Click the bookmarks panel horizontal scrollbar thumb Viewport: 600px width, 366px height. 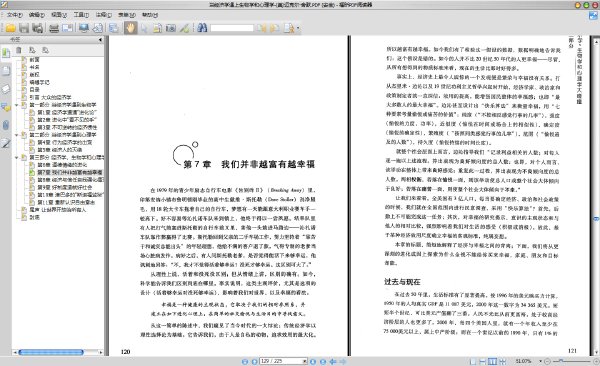[x=51, y=352]
